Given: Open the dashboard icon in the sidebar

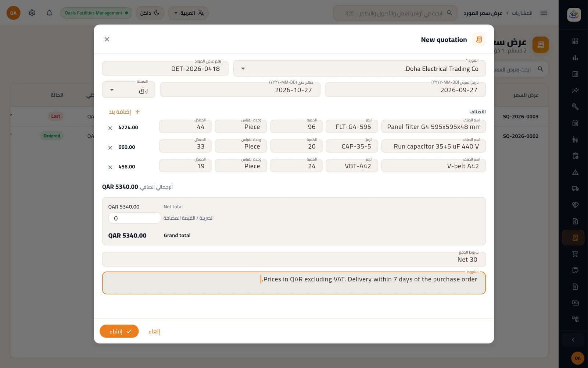Looking at the screenshot, I should [575, 41].
